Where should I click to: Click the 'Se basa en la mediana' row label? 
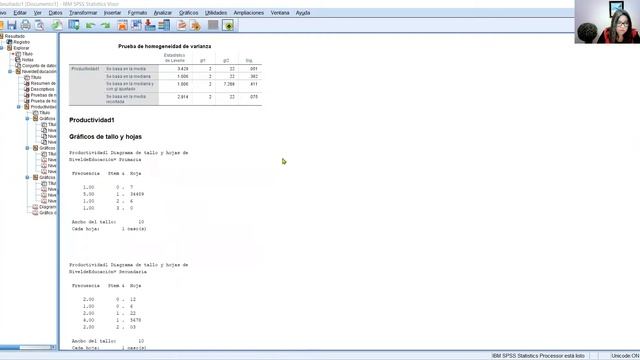(x=128, y=76)
